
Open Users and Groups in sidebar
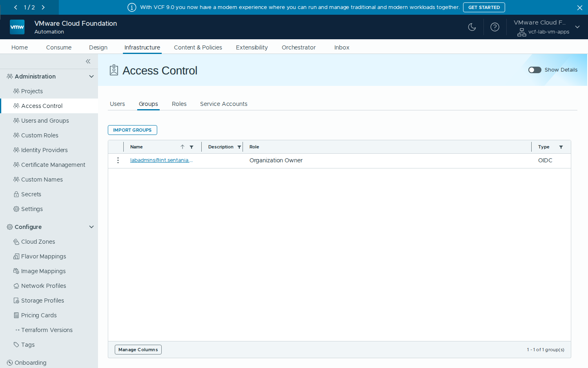pos(45,121)
